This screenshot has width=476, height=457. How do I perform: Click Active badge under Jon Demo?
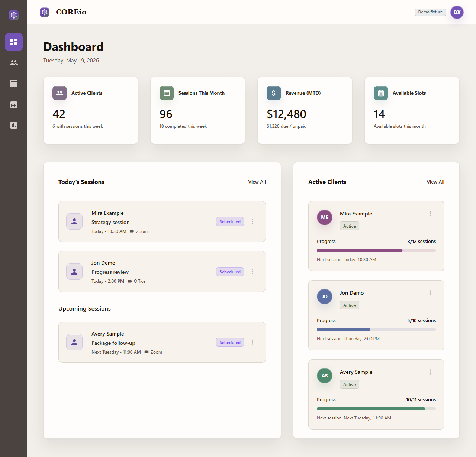pos(350,305)
